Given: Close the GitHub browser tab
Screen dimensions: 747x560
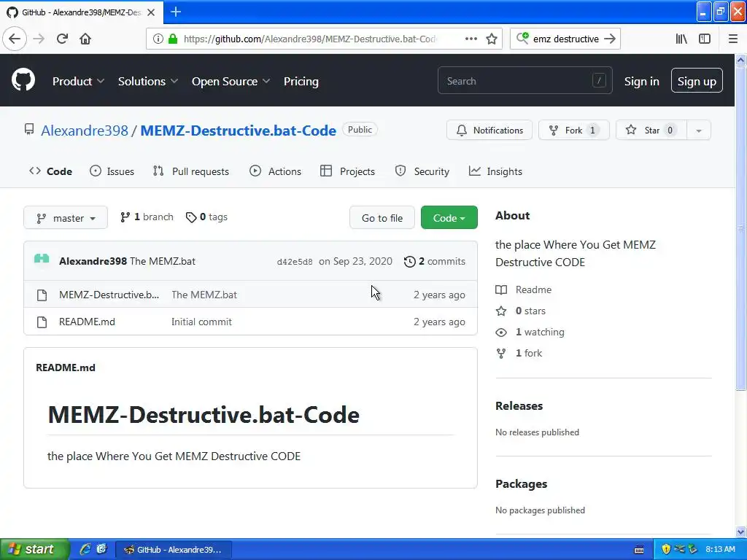Looking at the screenshot, I should 151,12.
